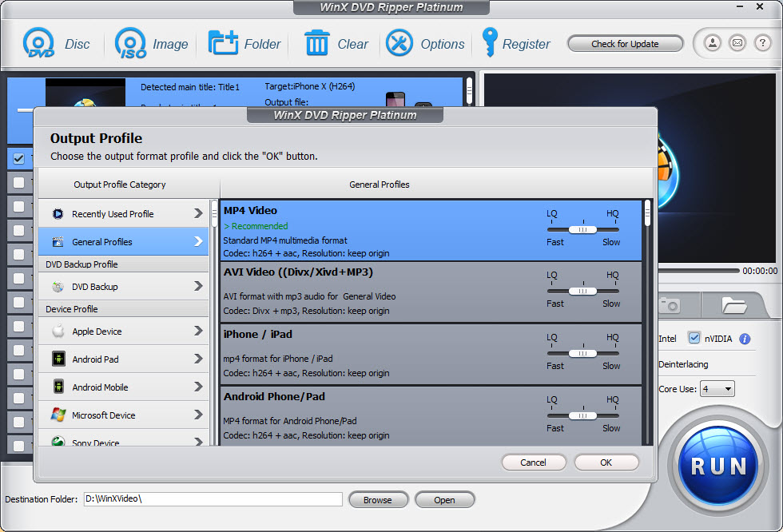Select the AVI Video profile
This screenshot has width=783, height=532.
tap(431, 292)
